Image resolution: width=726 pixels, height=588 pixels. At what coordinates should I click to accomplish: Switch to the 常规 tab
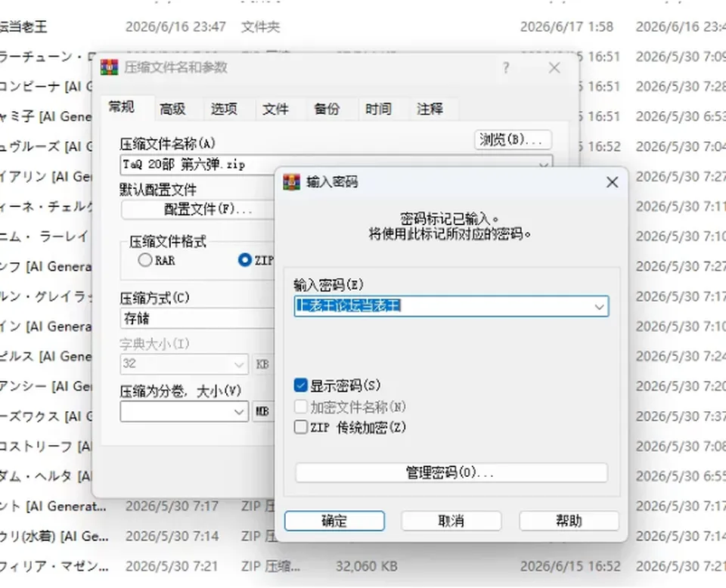pos(121,107)
